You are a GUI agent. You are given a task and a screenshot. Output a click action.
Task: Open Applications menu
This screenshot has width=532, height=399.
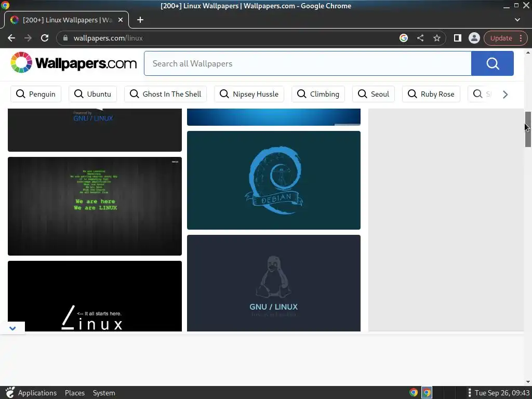click(37, 393)
